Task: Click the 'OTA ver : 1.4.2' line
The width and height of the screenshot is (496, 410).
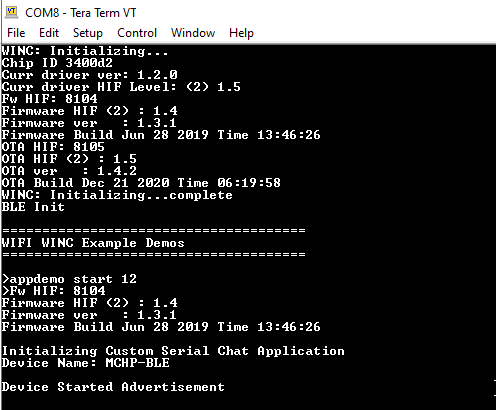Action: click(x=69, y=171)
